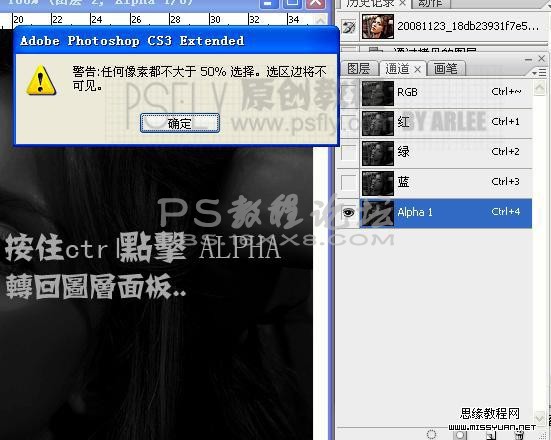Show the 绿 (green) channel visibility box
The image size is (551, 440).
(348, 152)
